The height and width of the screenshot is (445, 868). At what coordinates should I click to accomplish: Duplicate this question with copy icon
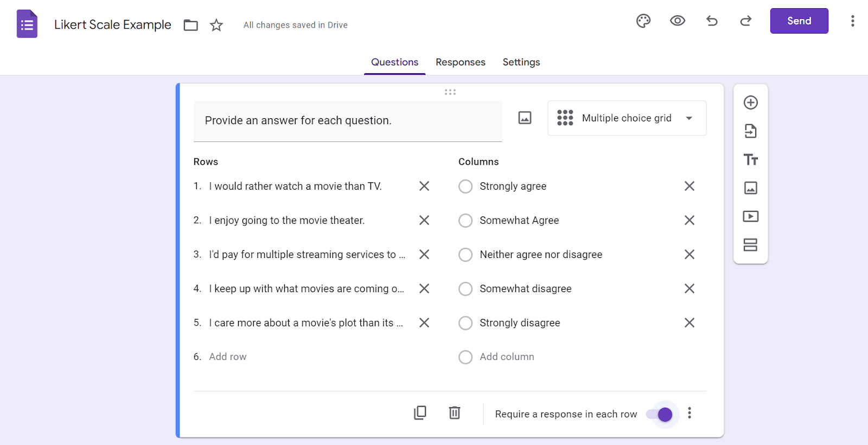(x=420, y=413)
